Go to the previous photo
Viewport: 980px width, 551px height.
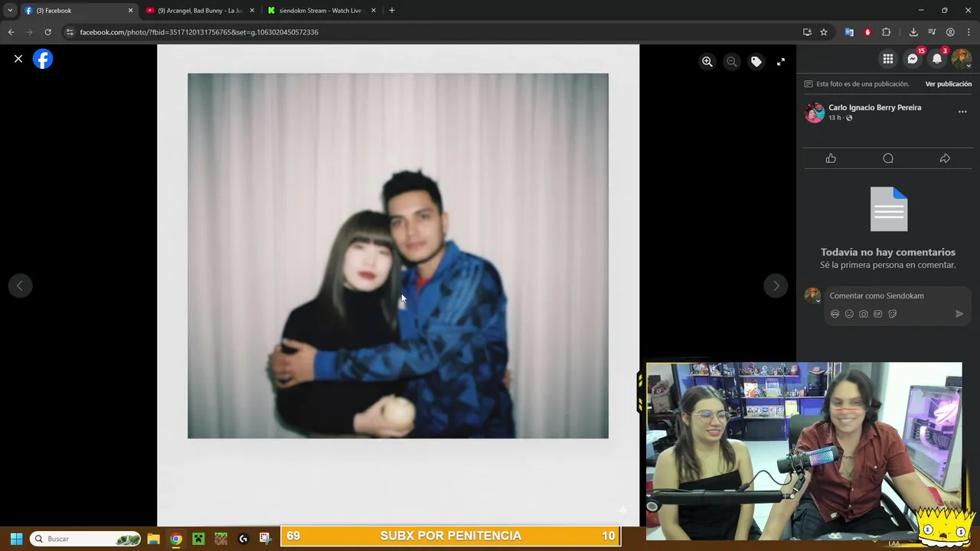click(20, 285)
